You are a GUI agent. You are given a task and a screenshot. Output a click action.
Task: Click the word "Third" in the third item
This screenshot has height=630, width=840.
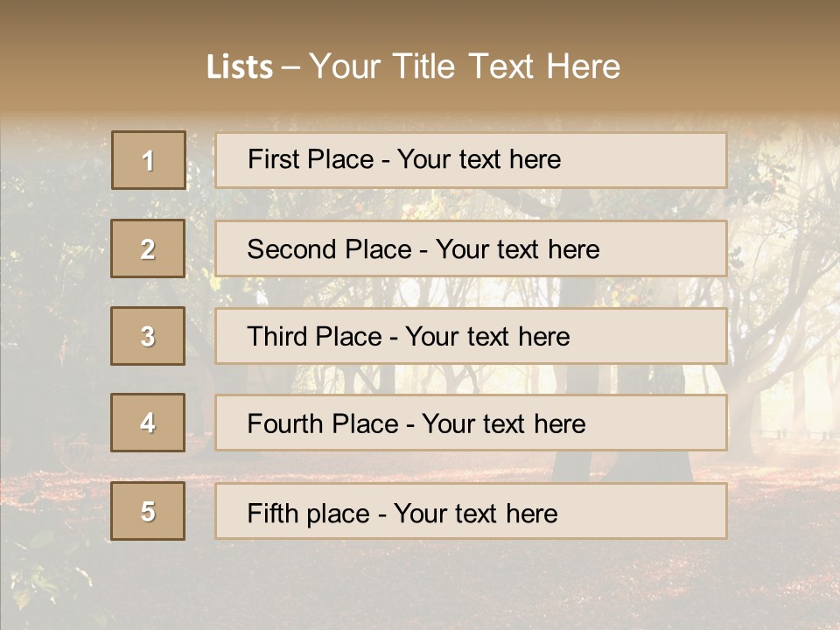[276, 337]
